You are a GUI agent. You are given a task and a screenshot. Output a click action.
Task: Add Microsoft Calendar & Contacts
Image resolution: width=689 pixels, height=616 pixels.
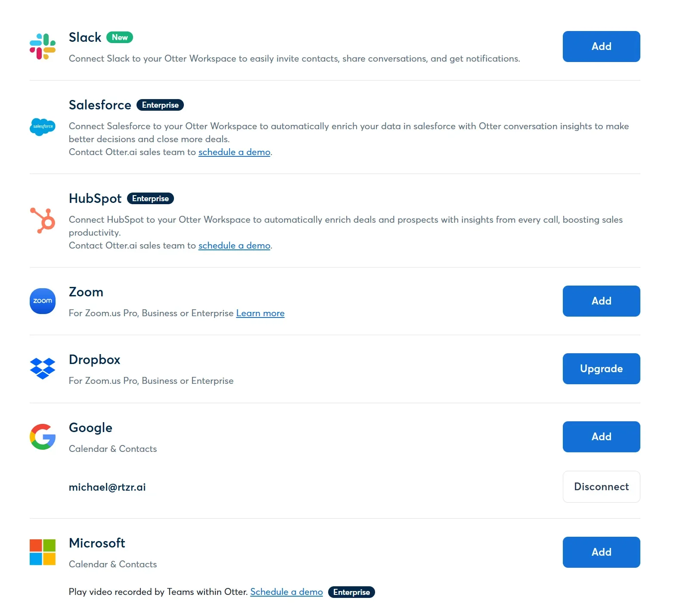(x=601, y=552)
